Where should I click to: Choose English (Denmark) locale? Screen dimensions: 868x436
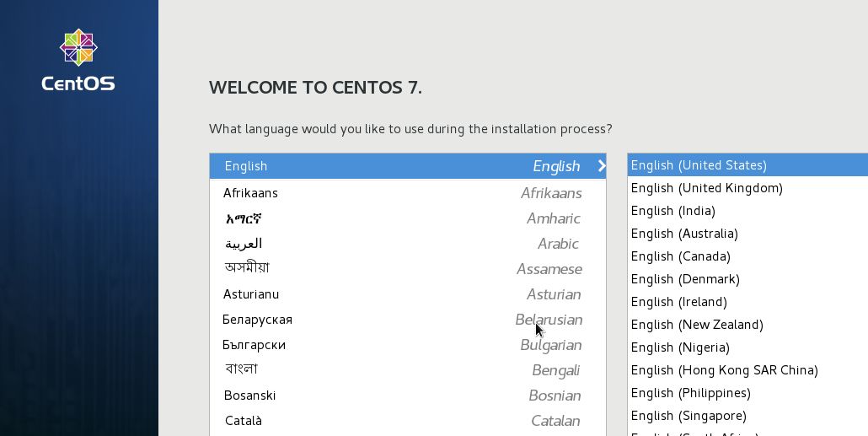[747, 278]
